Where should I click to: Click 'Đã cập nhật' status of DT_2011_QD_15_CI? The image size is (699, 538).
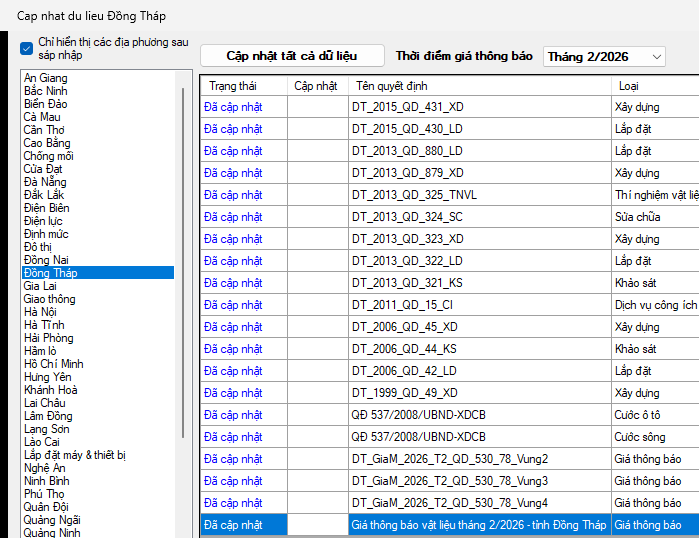click(233, 305)
